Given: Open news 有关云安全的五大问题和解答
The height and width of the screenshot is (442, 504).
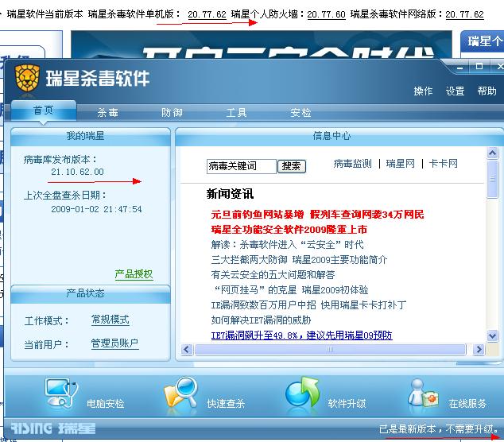Looking at the screenshot, I should tap(273, 275).
